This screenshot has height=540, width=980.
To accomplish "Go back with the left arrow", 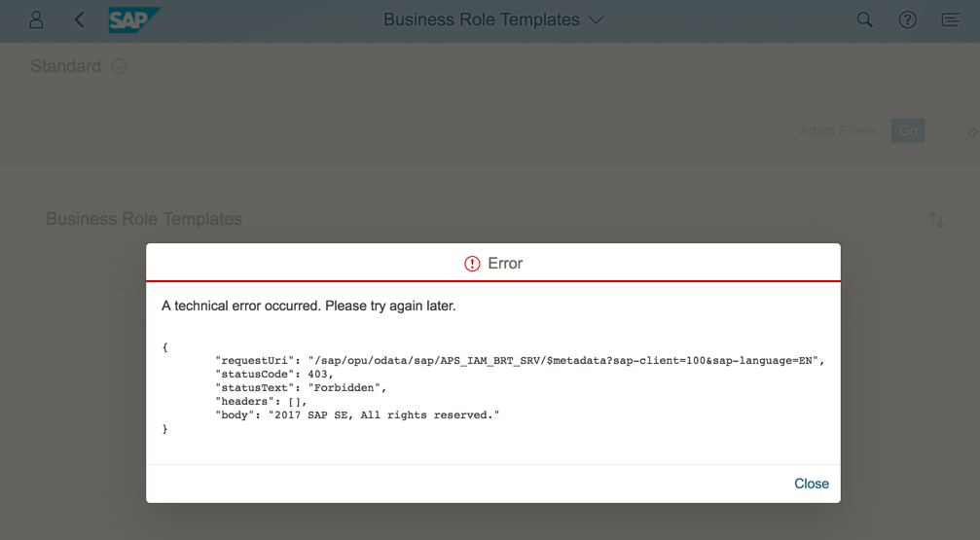I will [80, 20].
